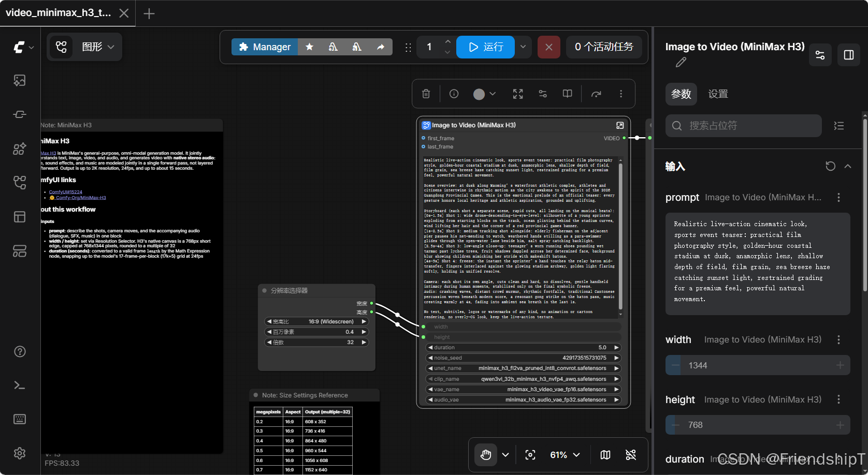868x475 pixels.
Task: Click the list icon beside the search box
Action: 839,126
